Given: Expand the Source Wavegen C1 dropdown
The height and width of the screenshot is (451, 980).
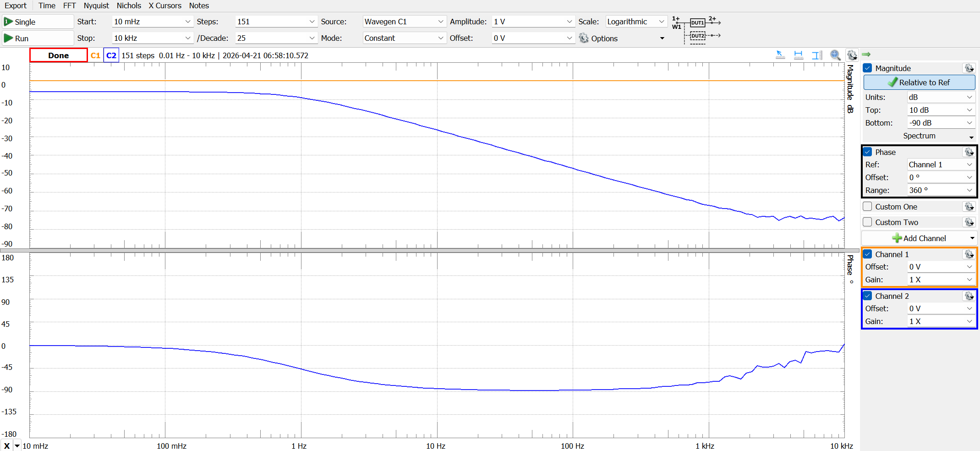Looking at the screenshot, I should pos(404,22).
